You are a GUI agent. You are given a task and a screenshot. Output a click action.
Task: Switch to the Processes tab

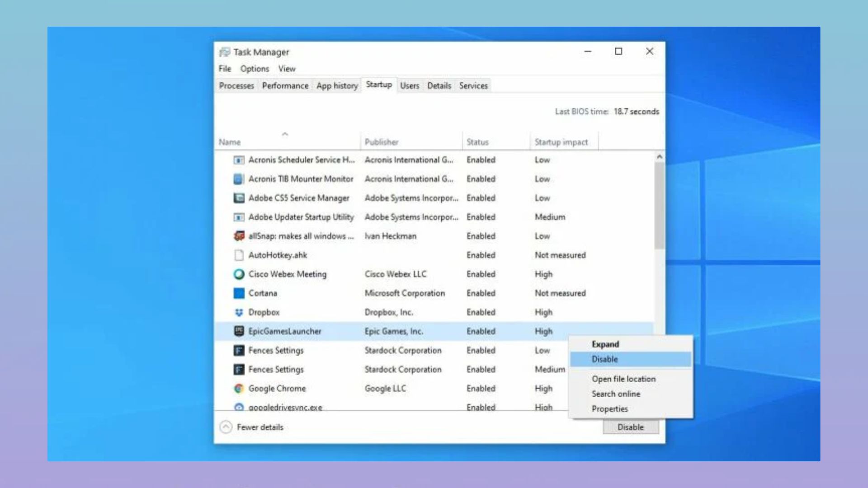point(236,86)
